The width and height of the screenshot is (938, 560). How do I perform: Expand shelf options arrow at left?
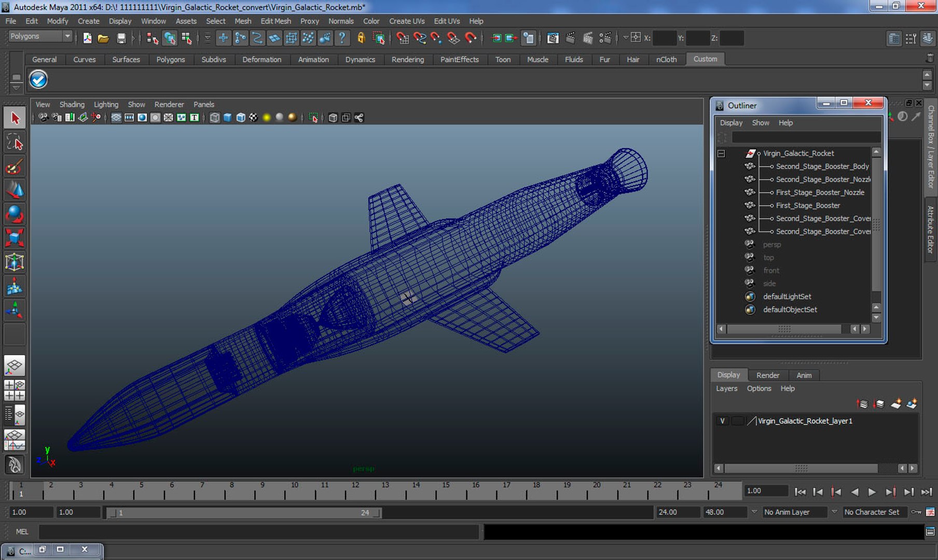16,88
